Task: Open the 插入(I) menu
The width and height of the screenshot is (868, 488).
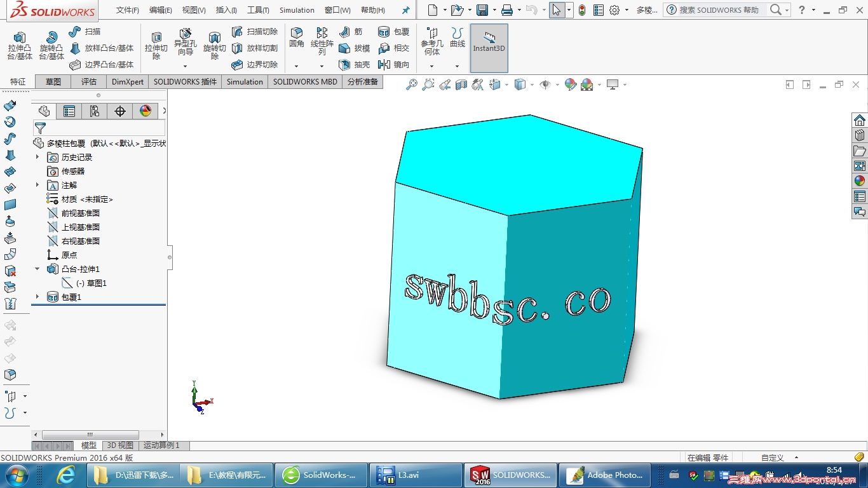Action: pos(226,10)
